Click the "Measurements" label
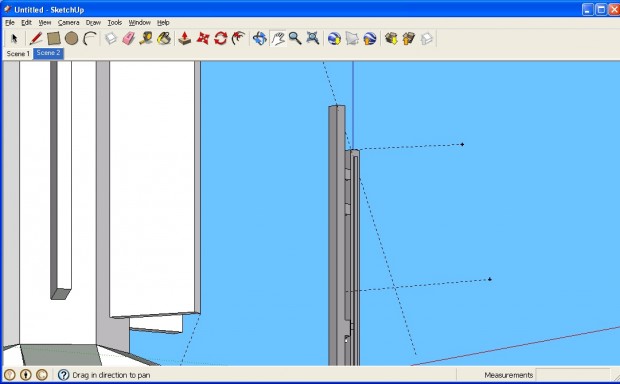620x384 pixels. pyautogui.click(x=508, y=375)
